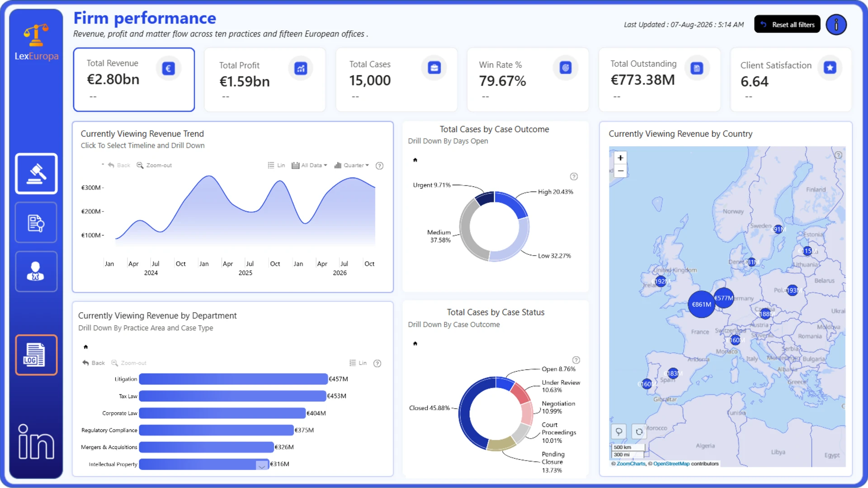Screen dimensions: 868x488
Task: Select the Total Revenue KPI card
Action: click(134, 80)
